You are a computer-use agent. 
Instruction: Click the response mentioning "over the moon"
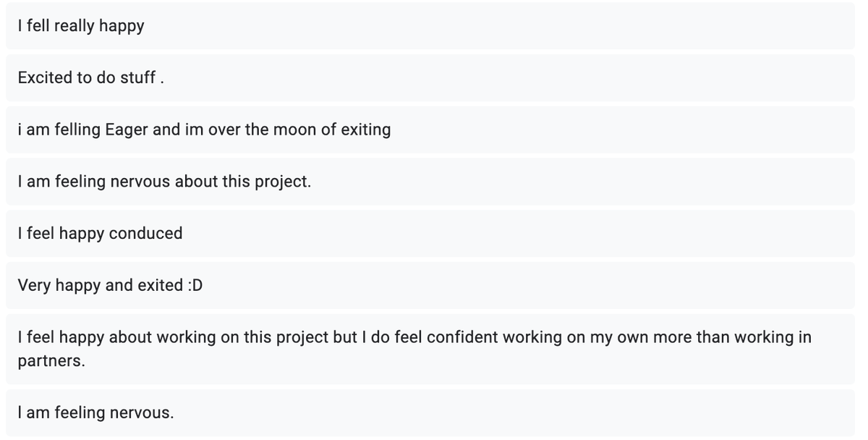coord(430,130)
